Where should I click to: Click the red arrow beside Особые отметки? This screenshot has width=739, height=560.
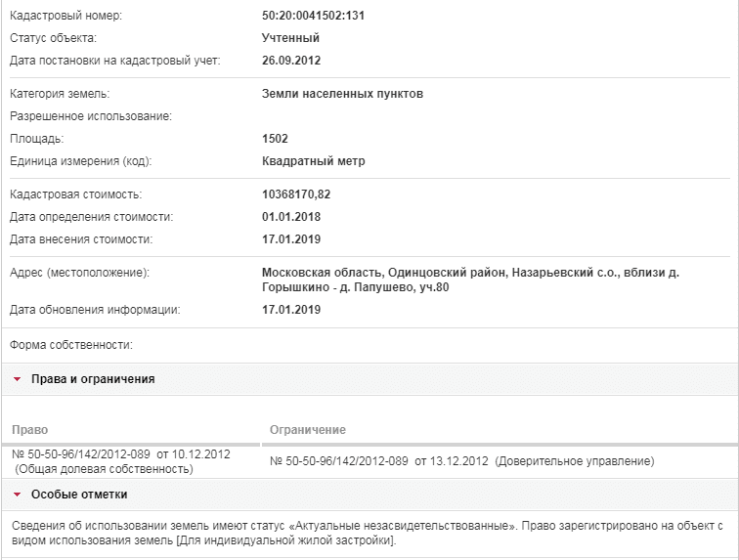click(x=18, y=495)
